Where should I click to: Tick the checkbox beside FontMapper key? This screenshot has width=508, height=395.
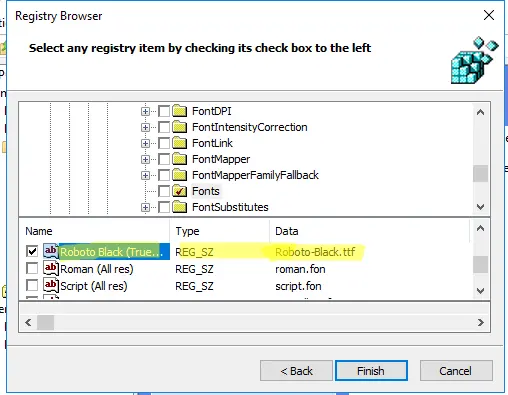tap(164, 159)
